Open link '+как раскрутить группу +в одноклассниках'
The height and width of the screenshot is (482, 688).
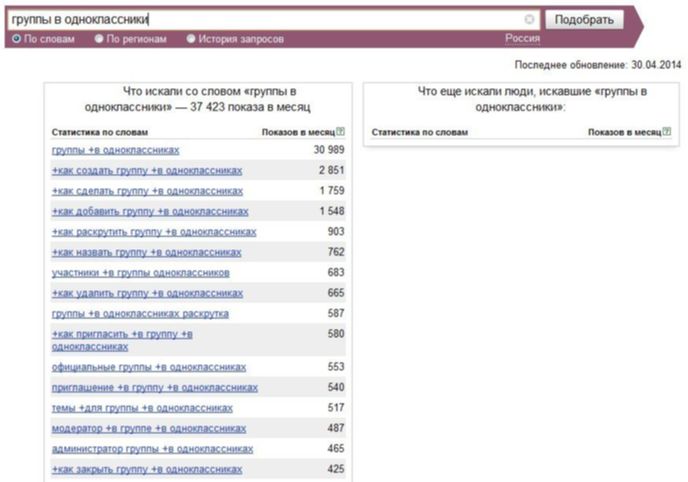(x=154, y=232)
